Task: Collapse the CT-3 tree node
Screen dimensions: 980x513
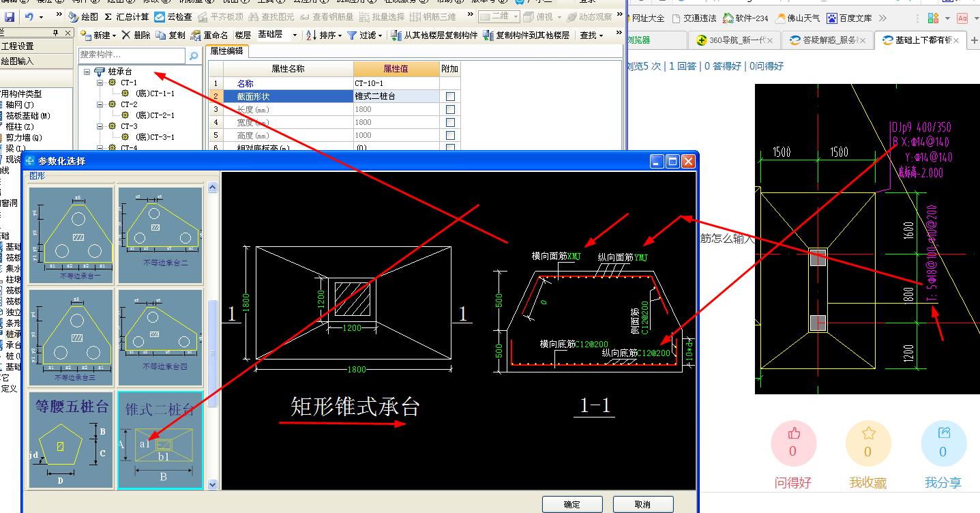Action: (100, 126)
